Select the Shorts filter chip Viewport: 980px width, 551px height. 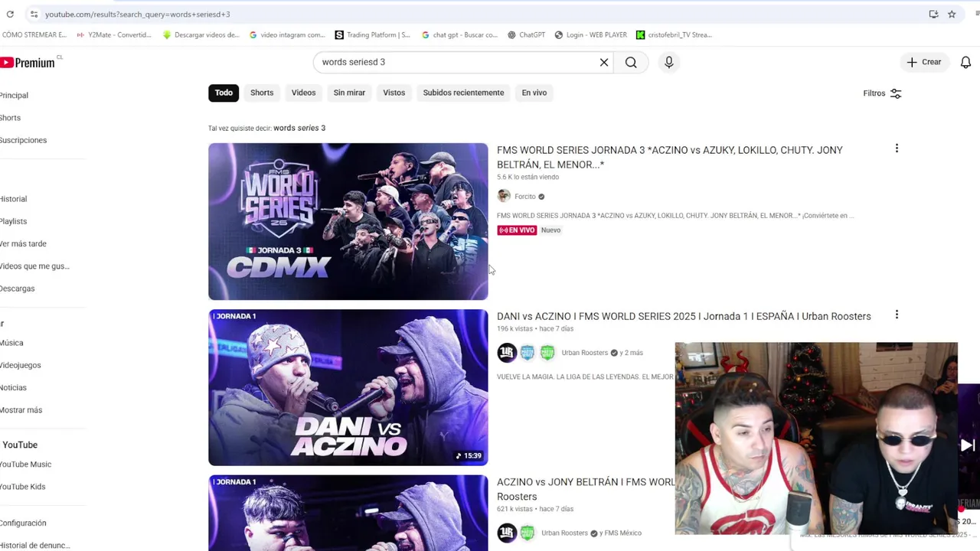(x=262, y=93)
